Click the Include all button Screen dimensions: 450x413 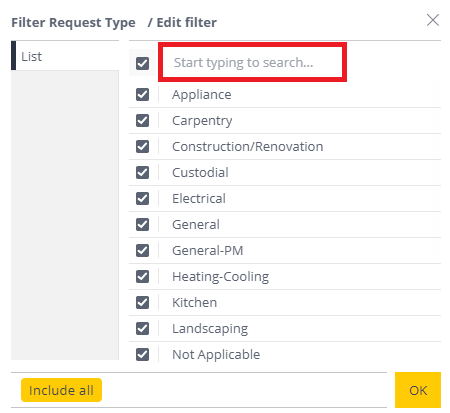[61, 390]
